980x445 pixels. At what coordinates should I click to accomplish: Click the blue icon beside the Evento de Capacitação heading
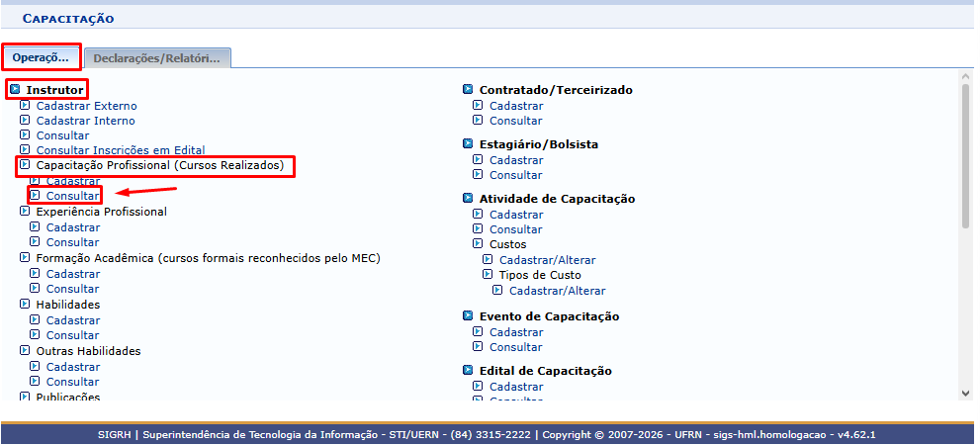point(468,316)
